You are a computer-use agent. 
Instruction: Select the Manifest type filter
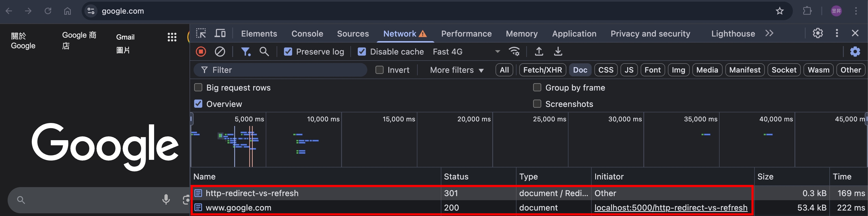pos(745,70)
